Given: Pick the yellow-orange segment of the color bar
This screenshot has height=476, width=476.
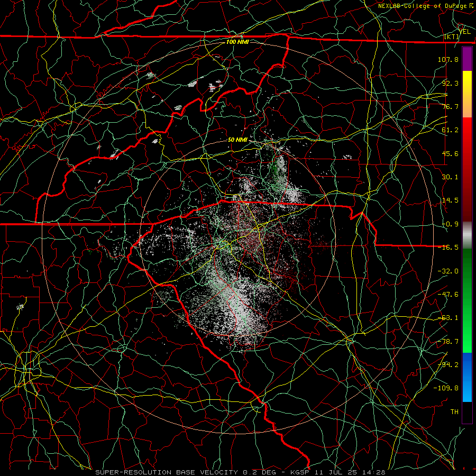Looking at the screenshot, I should click(467, 94).
